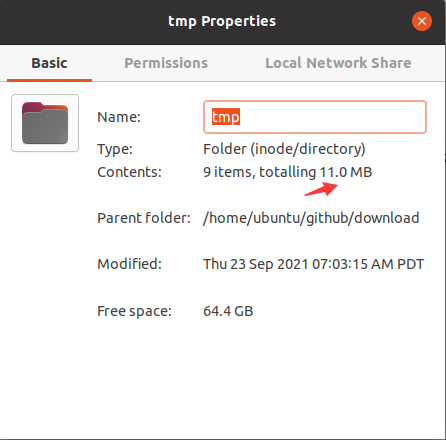Click the Type: label

click(x=115, y=149)
